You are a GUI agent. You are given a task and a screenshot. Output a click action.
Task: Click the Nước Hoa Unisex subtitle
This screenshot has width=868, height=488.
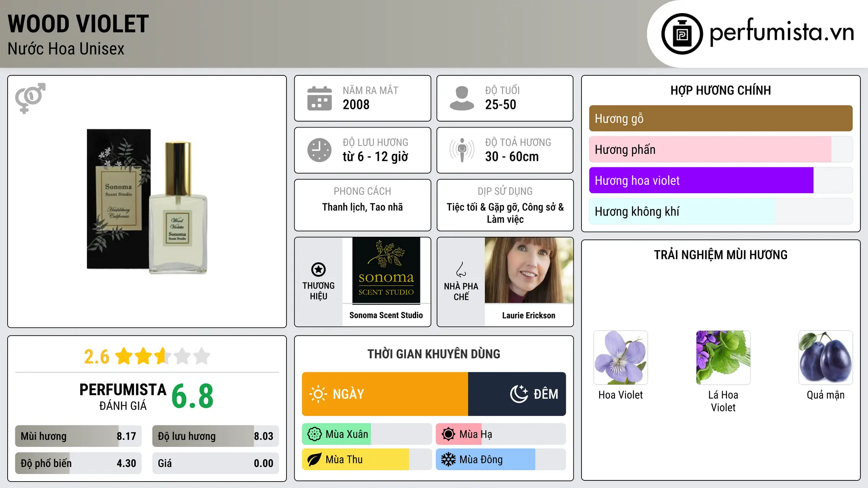(66, 49)
